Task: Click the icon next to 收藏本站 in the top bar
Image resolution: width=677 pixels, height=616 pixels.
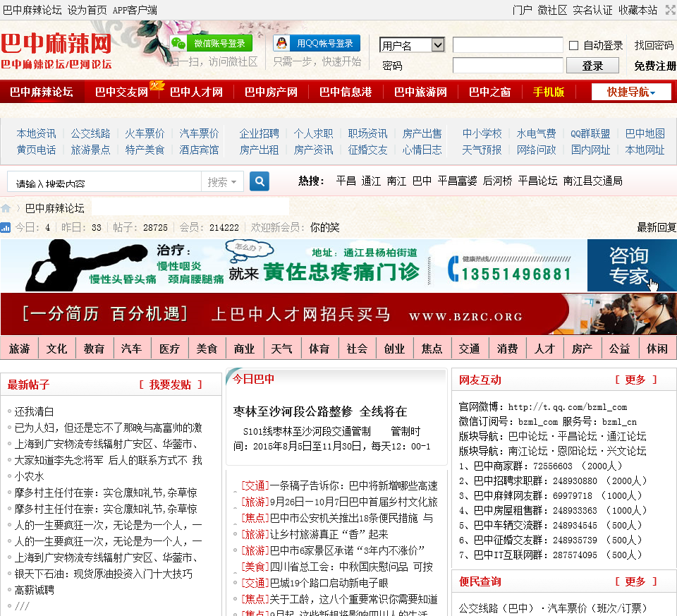Action: (x=671, y=10)
